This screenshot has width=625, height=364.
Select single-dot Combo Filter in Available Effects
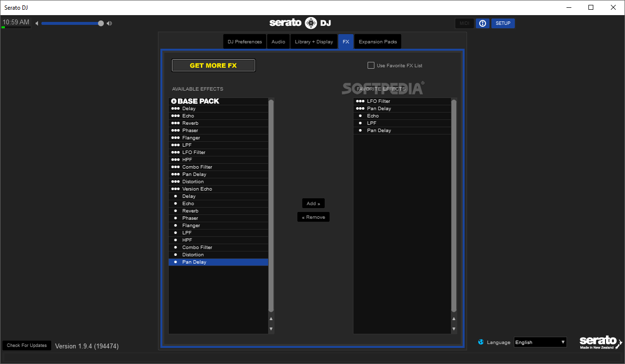[218, 248]
